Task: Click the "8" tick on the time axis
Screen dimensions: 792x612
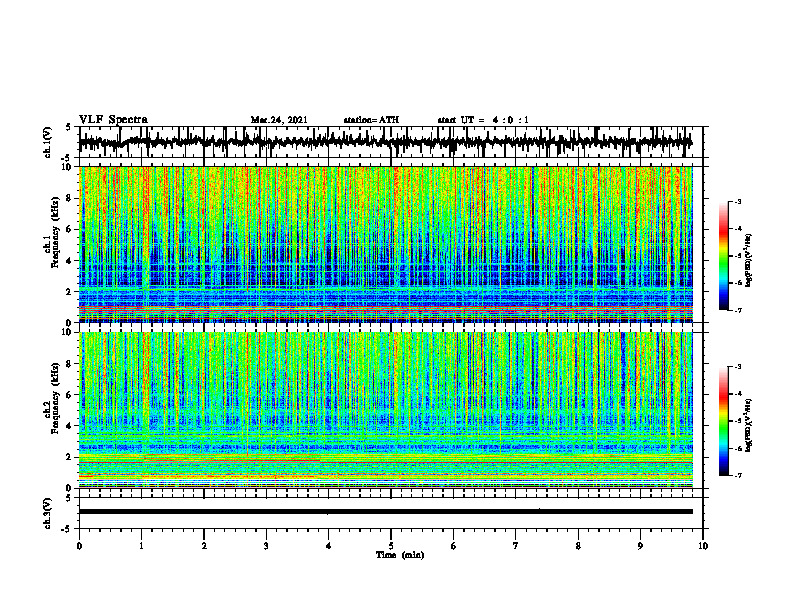Action: (578, 546)
